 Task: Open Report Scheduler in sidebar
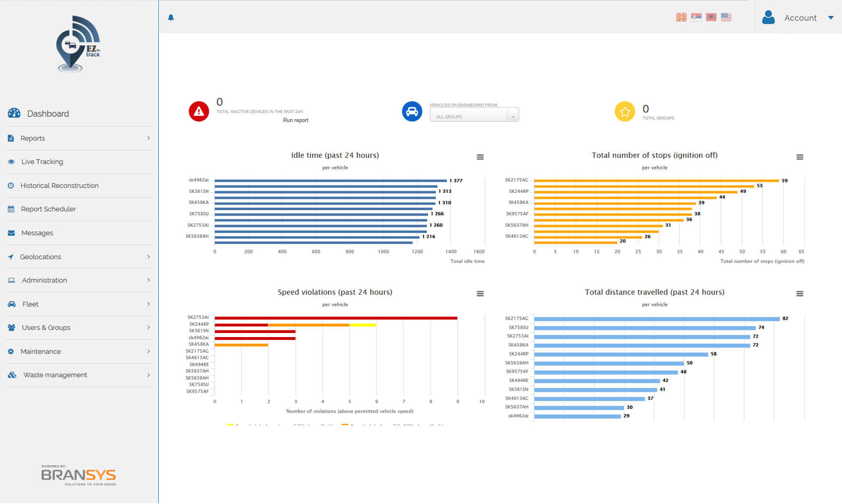(48, 209)
